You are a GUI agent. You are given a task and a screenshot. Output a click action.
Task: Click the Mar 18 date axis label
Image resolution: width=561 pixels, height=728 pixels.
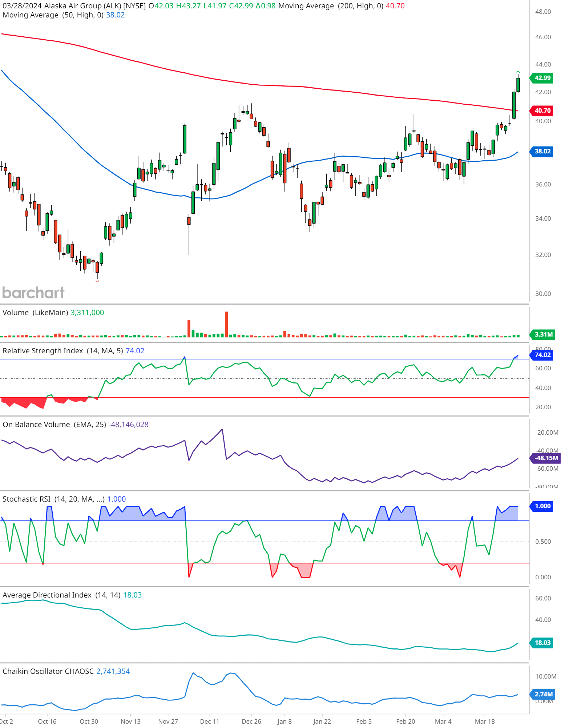485,721
